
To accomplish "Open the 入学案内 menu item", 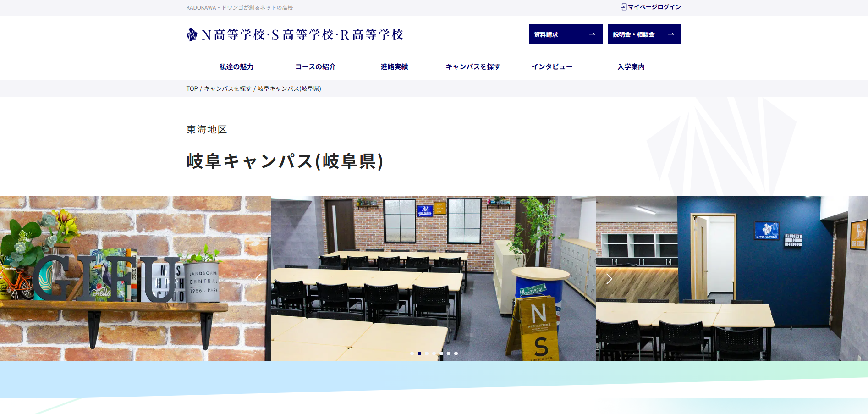I will 631,67.
